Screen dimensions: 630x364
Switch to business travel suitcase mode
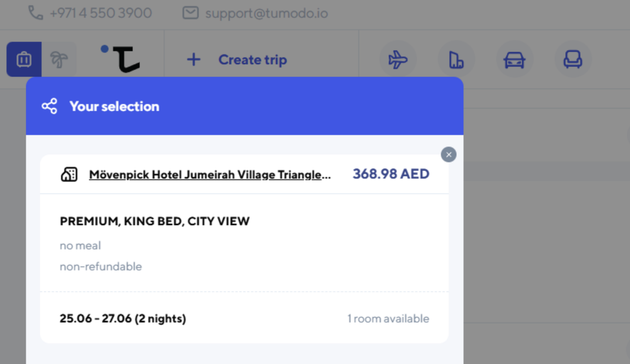click(x=24, y=60)
